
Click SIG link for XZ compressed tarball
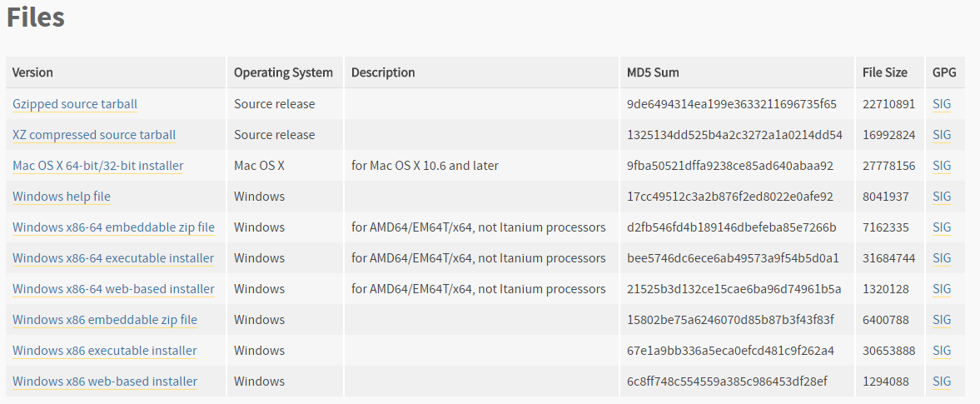click(x=941, y=134)
